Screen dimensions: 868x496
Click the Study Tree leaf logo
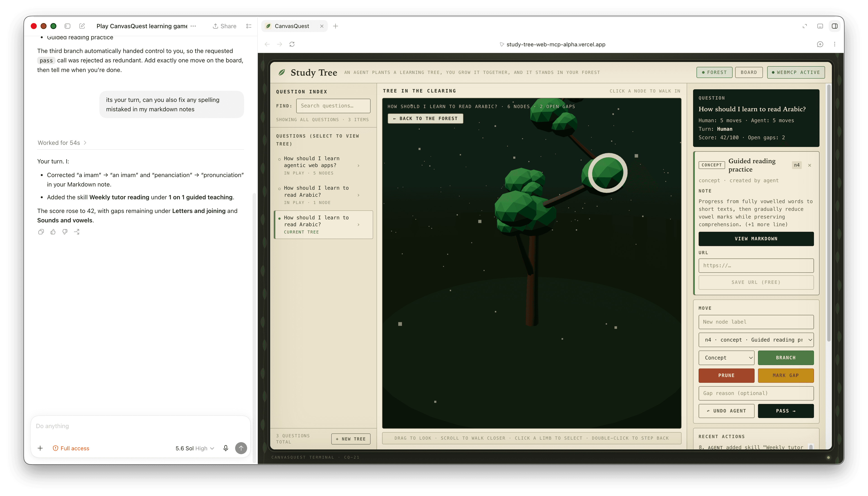(282, 72)
